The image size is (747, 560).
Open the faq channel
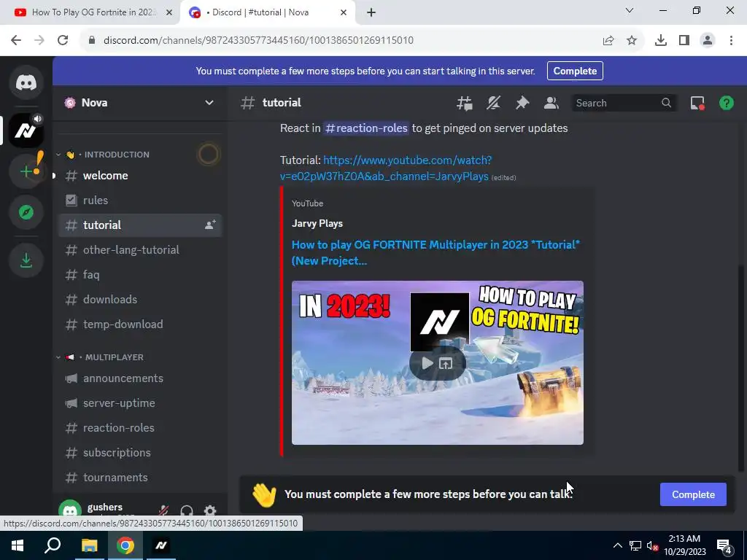(x=140, y=274)
